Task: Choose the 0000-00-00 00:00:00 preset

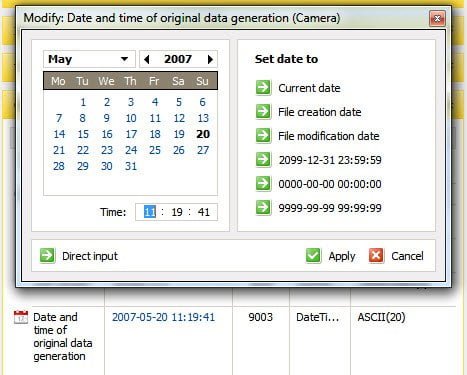Action: coord(330,184)
